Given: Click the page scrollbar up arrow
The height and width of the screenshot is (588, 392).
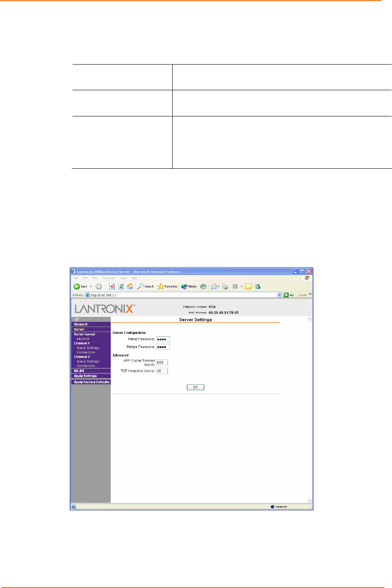Looking at the screenshot, I should click(310, 319).
